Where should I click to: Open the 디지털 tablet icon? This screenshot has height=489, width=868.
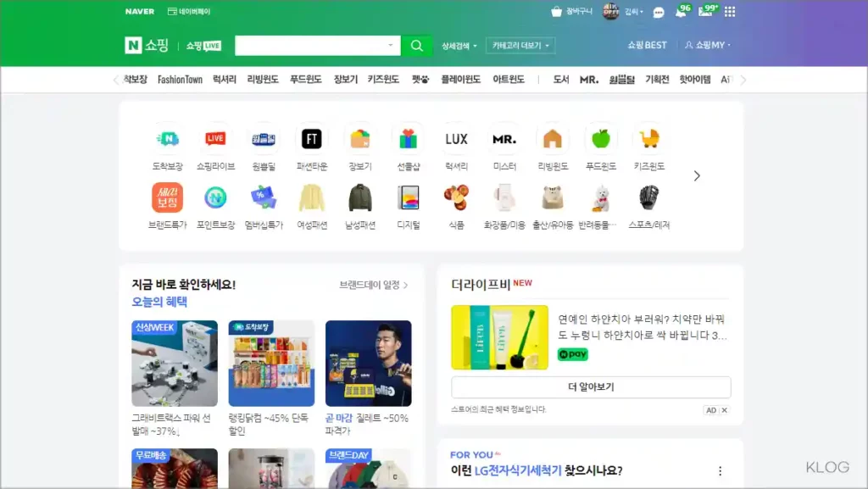[408, 197]
